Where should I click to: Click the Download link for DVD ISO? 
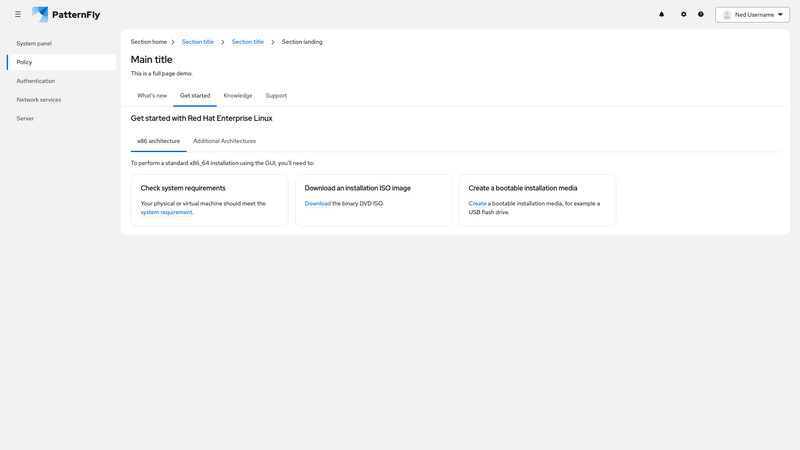[317, 204]
